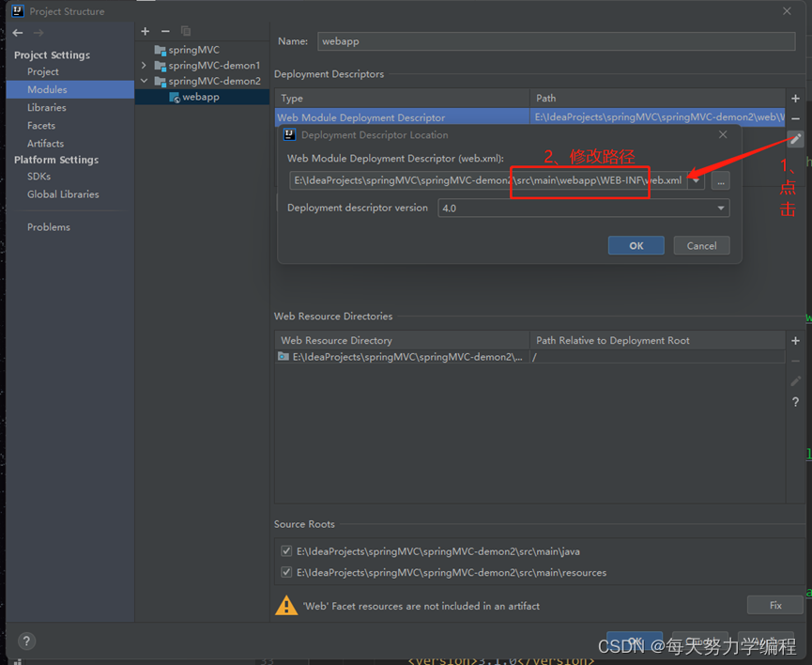Screen dimensions: 812x665
Task: Open help in Project Structure footer
Action: 26,642
